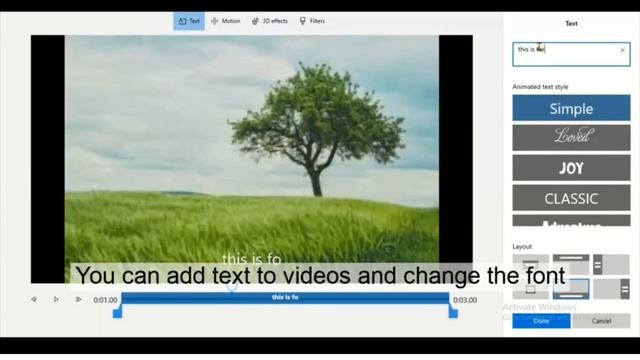The height and width of the screenshot is (360, 640).
Task: Switch to the Filters tab
Action: 312,21
